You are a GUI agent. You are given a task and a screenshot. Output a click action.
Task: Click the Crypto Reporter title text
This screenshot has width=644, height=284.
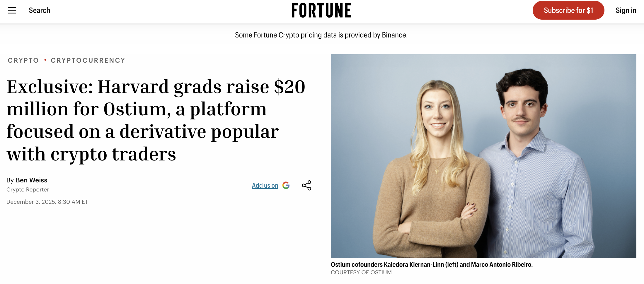[28, 189]
